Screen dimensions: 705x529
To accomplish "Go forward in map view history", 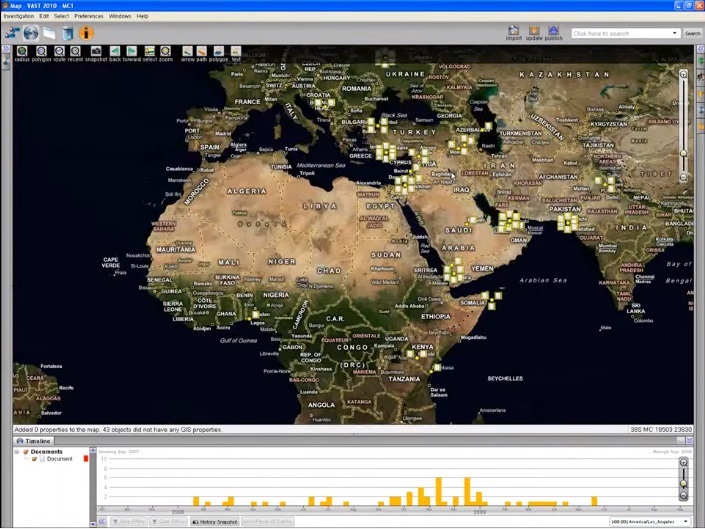I will (131, 51).
